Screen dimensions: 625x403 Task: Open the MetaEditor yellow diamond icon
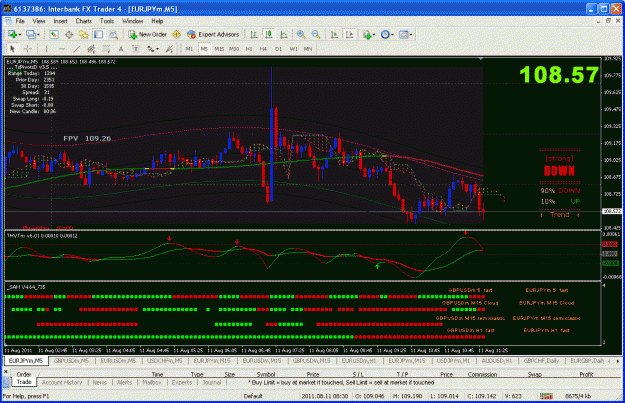pos(177,35)
